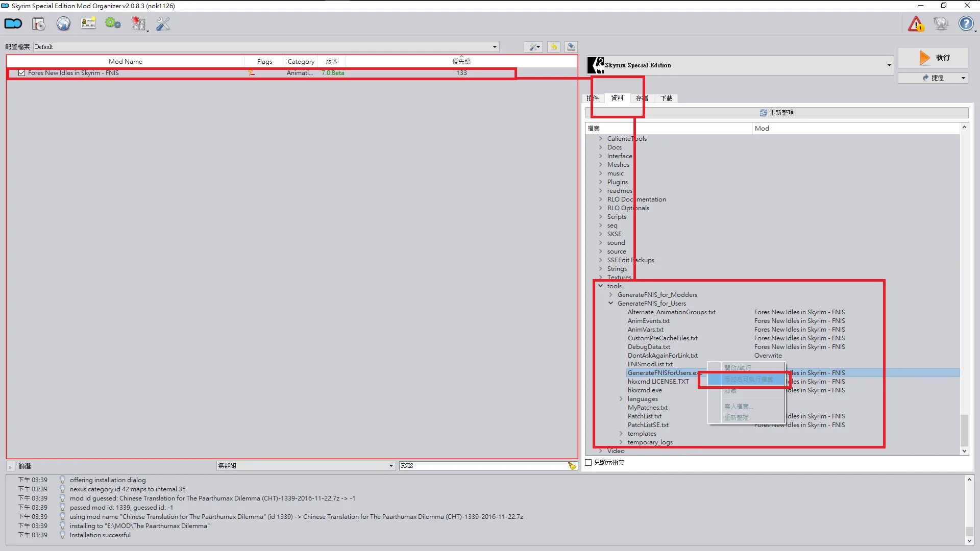Click the update globe icon near help
The width and height of the screenshot is (980, 551).
coord(941,23)
